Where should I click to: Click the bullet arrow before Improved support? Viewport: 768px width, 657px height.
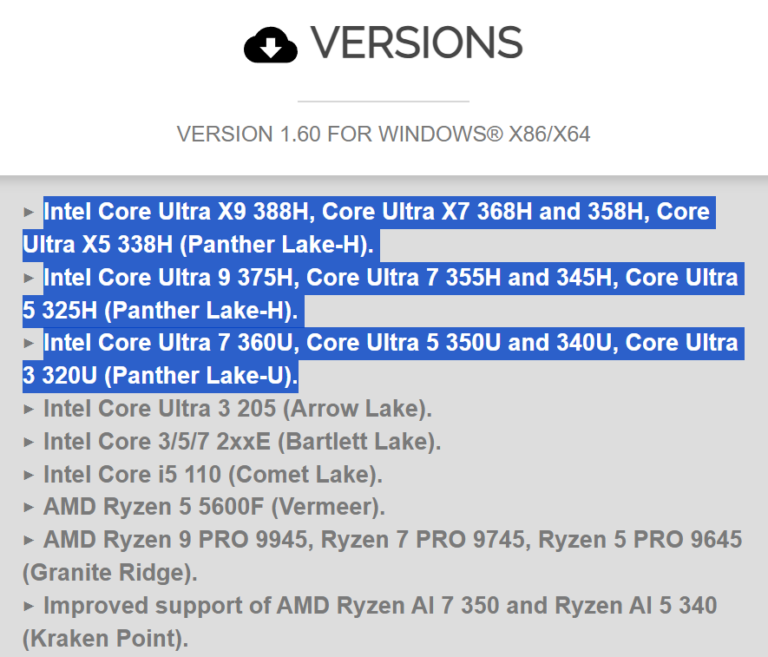pos(29,606)
